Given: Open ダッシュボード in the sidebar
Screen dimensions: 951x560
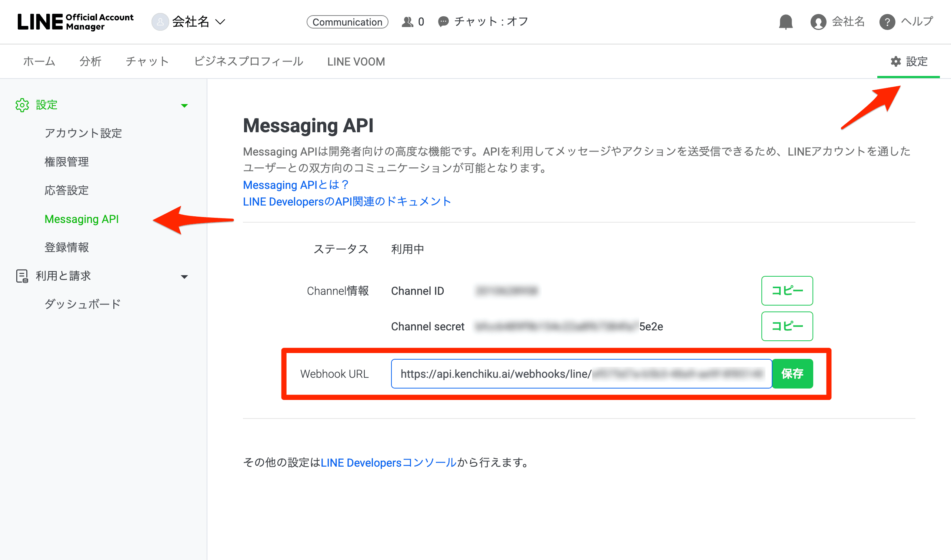Looking at the screenshot, I should click(82, 304).
